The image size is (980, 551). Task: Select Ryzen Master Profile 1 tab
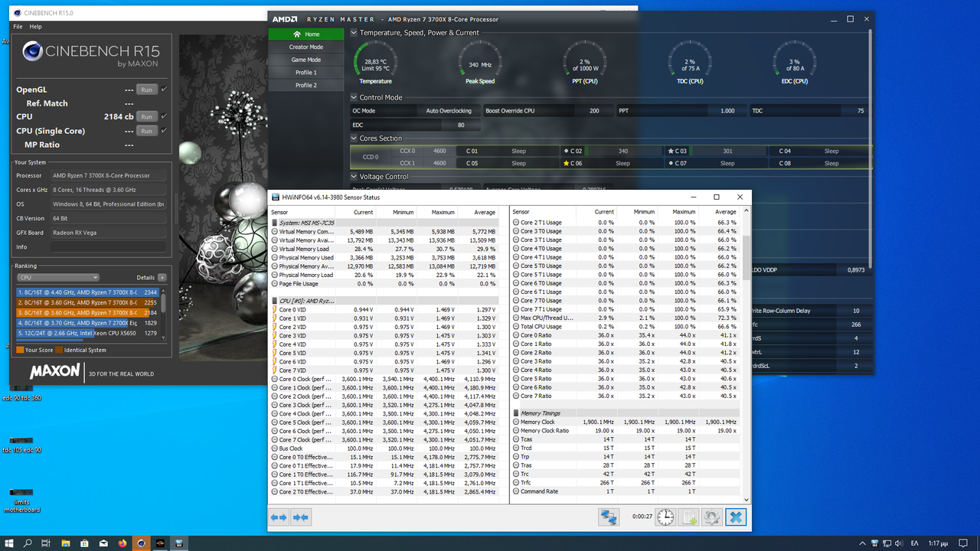pyautogui.click(x=306, y=73)
